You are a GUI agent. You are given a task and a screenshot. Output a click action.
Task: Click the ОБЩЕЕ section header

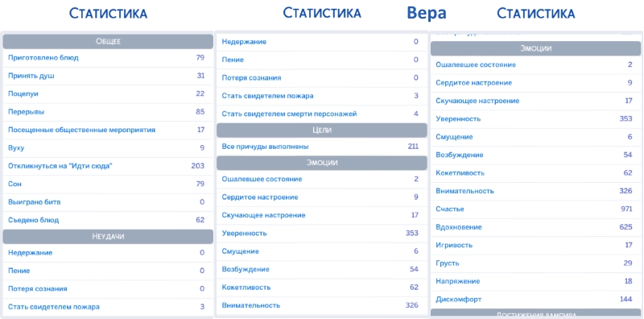108,42
